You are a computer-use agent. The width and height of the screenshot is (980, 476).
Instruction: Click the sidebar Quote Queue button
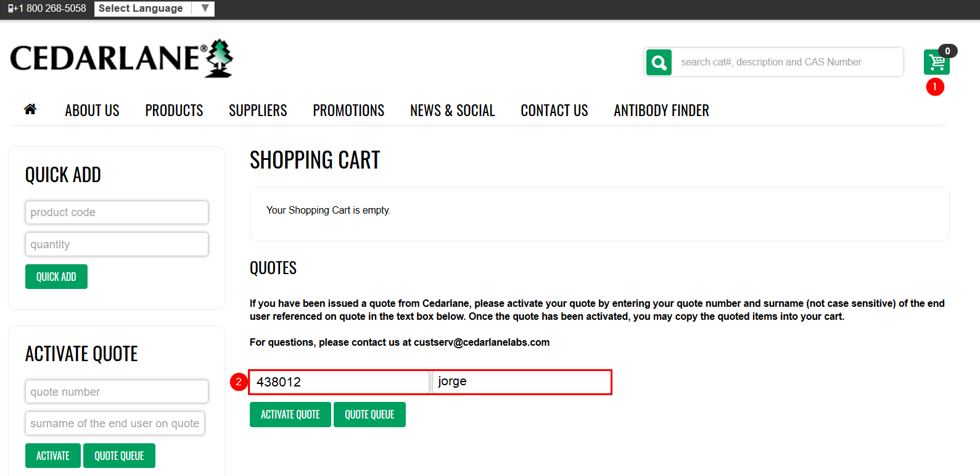[119, 456]
